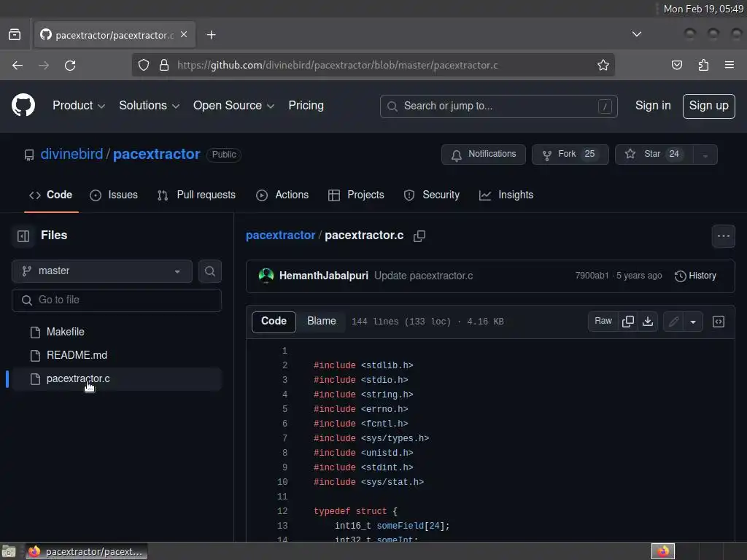Bookmark this page with the star icon

pyautogui.click(x=603, y=65)
